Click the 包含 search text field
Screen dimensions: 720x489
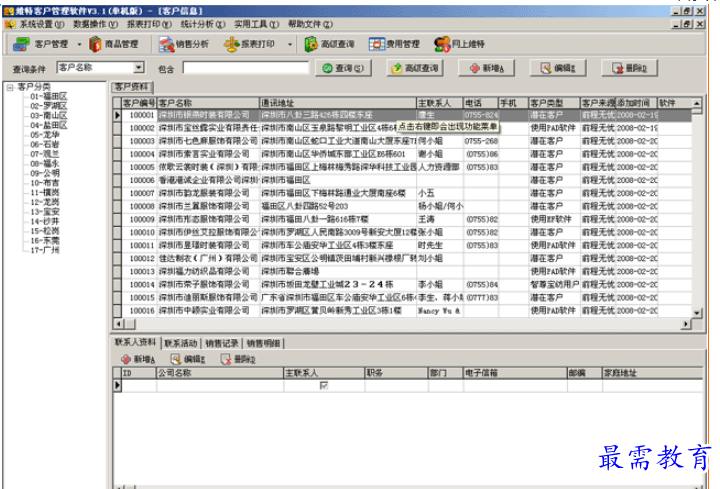coord(246,68)
